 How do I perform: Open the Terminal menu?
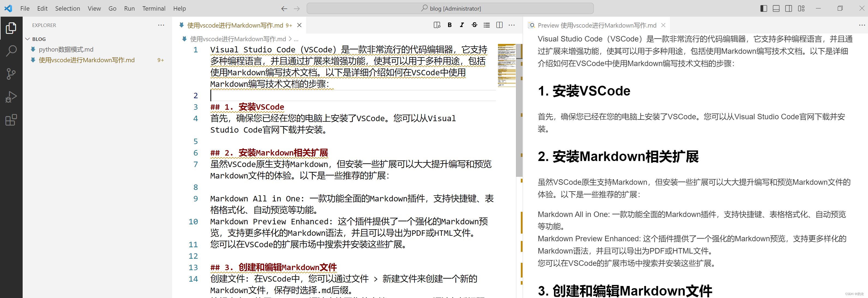[154, 8]
